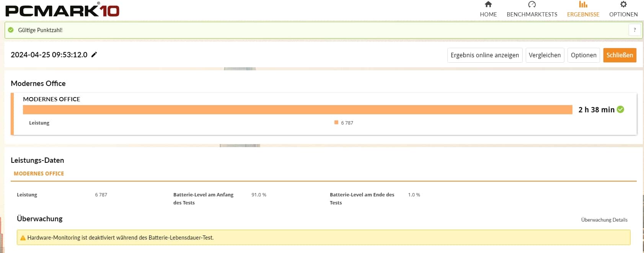Viewport: 644px width, 253px height.
Task: Click the orange Modernes Office result bar
Action: click(297, 110)
